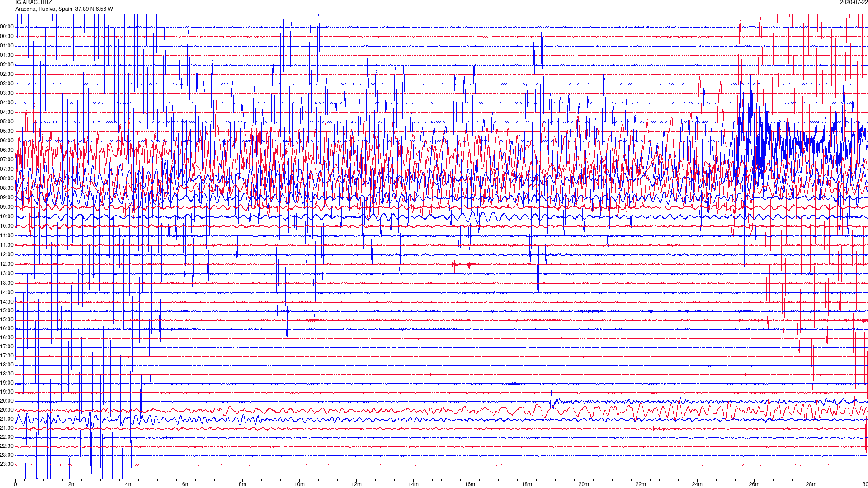
Task: Select the 05:30 time row label
Action: pos(7,131)
